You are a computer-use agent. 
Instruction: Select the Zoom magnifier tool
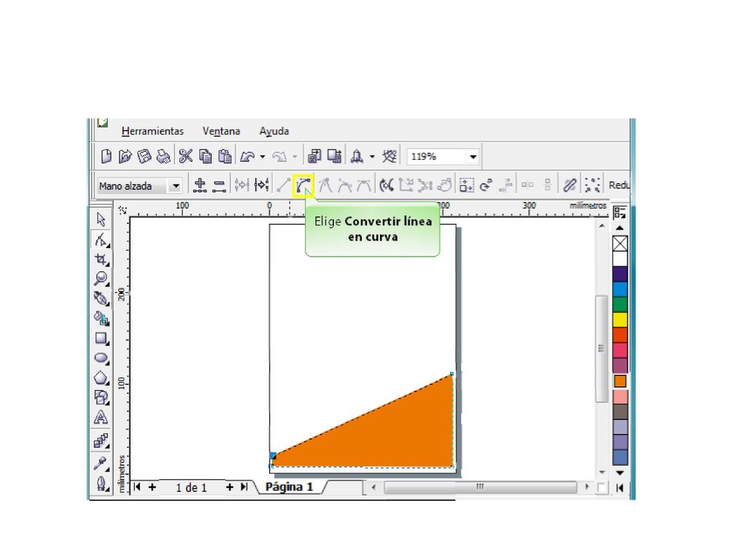pyautogui.click(x=101, y=279)
